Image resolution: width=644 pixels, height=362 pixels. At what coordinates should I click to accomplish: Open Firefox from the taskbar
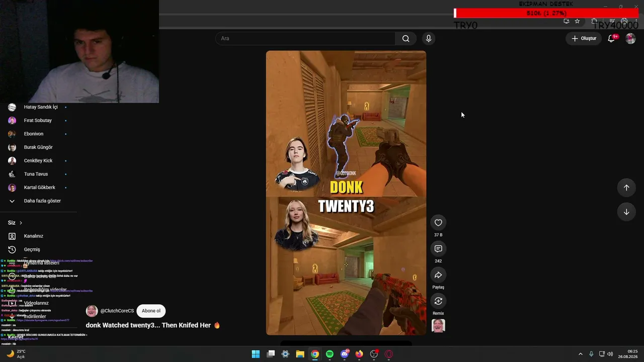point(359,354)
